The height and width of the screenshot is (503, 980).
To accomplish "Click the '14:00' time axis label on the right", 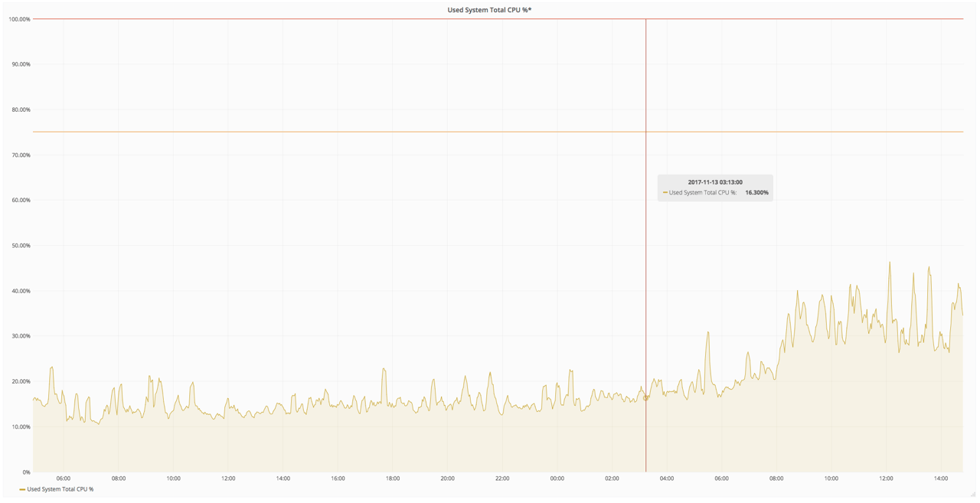I will [x=939, y=478].
